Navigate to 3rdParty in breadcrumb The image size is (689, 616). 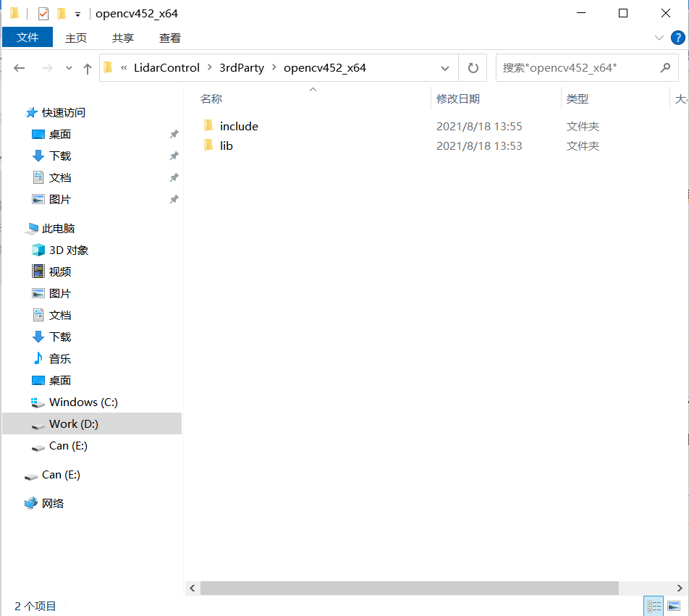tap(242, 67)
